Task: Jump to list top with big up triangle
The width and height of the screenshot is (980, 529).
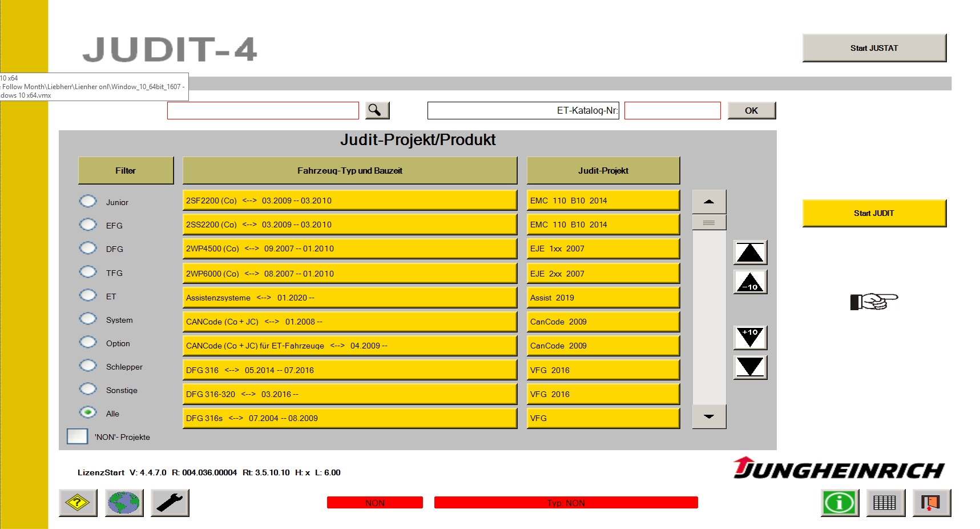Action: (750, 253)
